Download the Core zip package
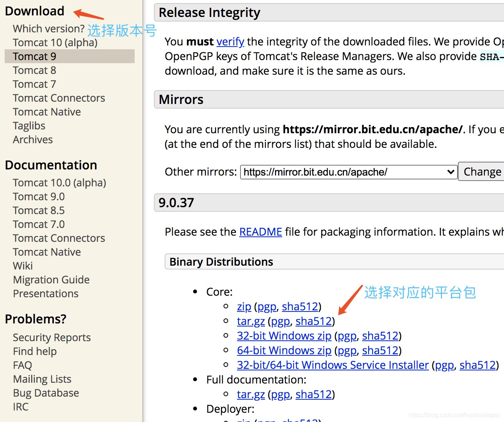 point(244,306)
